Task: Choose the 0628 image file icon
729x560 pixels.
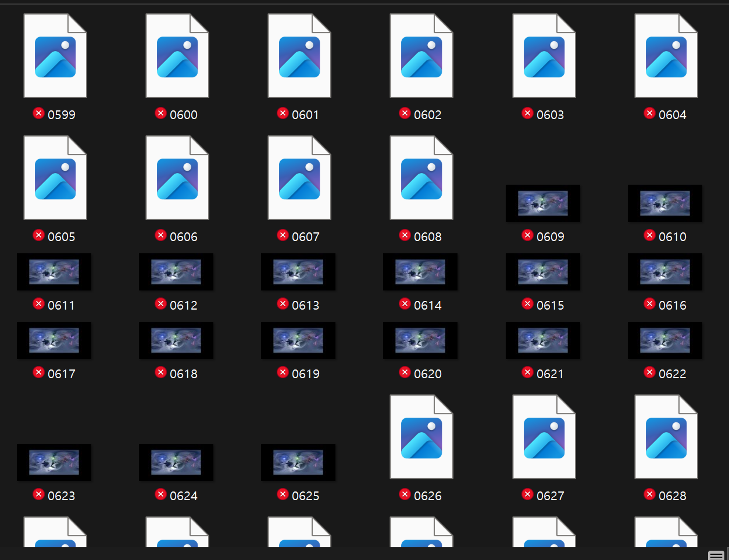Action: click(666, 437)
